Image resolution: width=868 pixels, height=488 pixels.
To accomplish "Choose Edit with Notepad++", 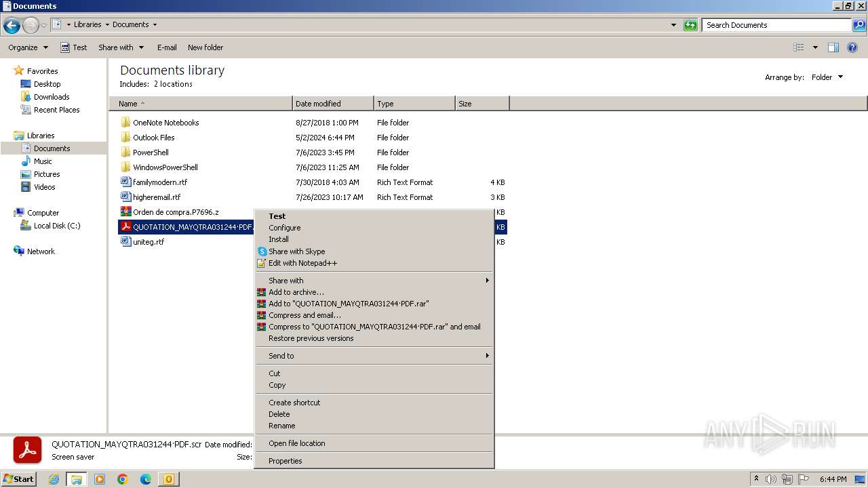I will 374,263.
